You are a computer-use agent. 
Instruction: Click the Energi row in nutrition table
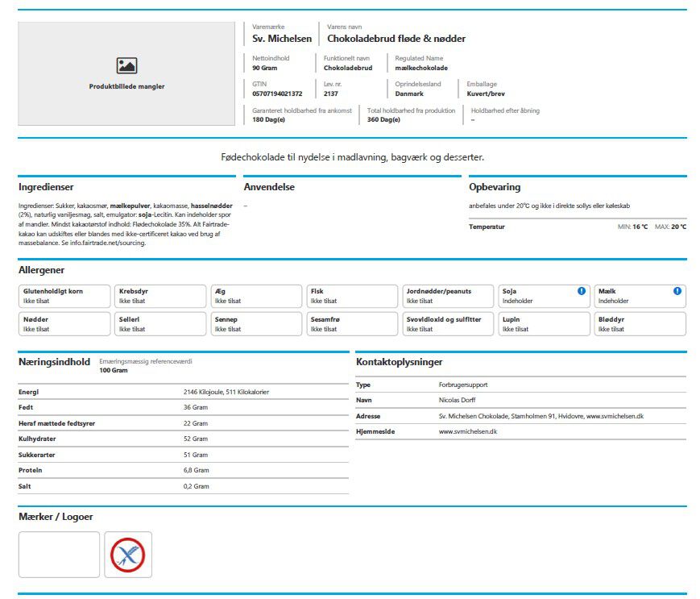(x=183, y=392)
